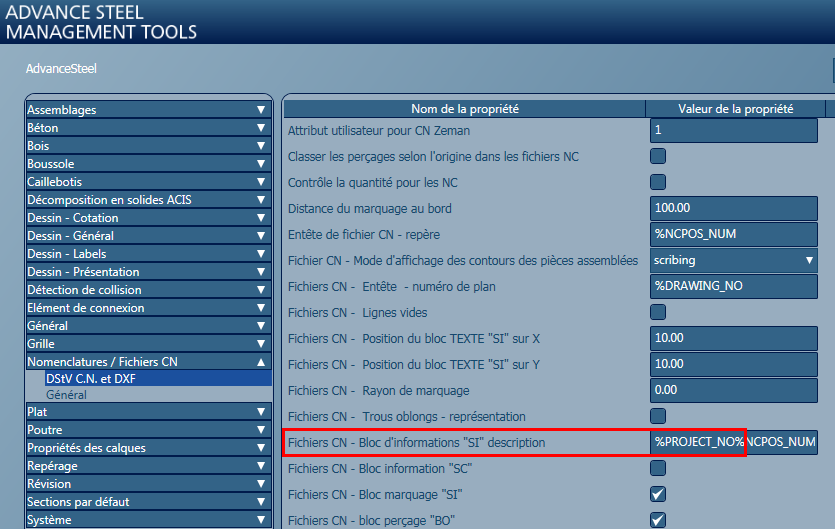The height and width of the screenshot is (529, 835).
Task: Click the AdvanceSteel breadcrumb label
Action: [61, 69]
